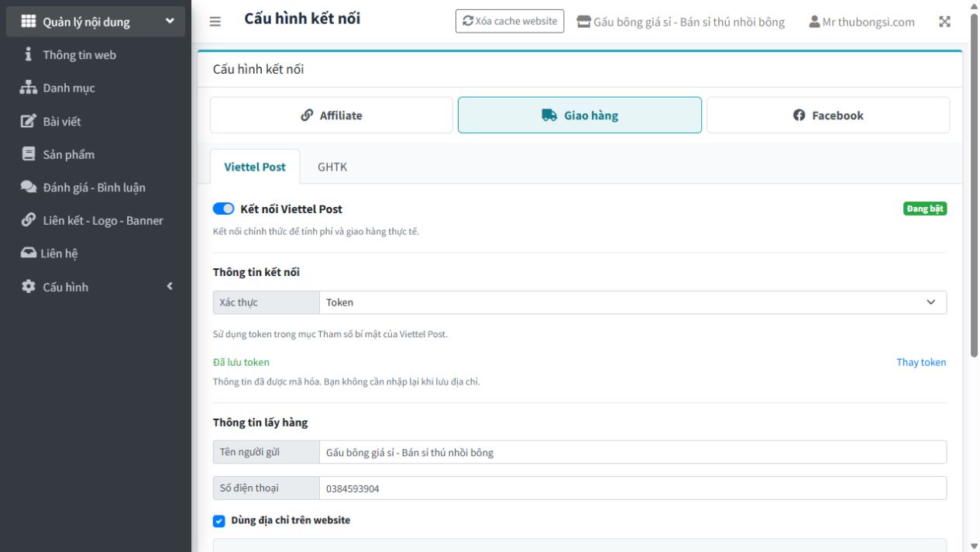Uncheck Dùng địa chỉ trên website checkbox

click(218, 521)
